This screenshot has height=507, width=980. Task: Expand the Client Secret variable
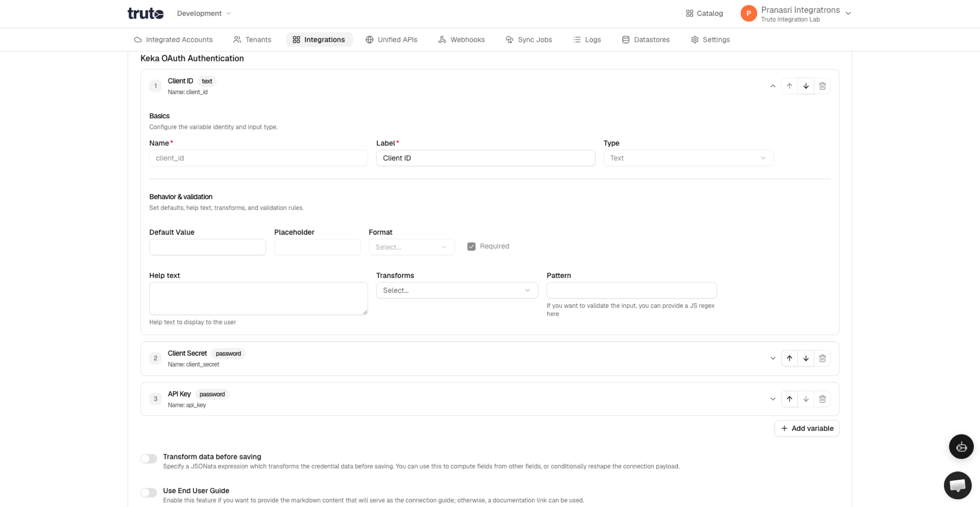[773, 358]
